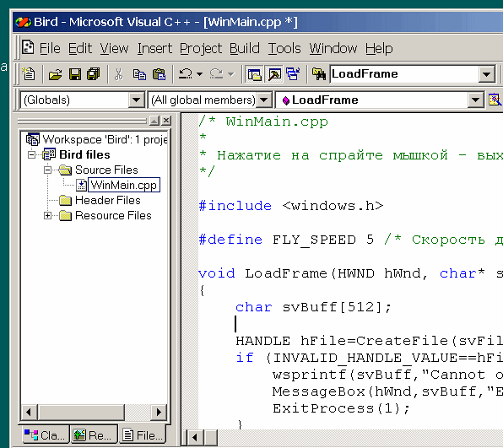The width and height of the screenshot is (503, 448).
Task: Click the svBuff[512] declaration text
Action: 337,307
